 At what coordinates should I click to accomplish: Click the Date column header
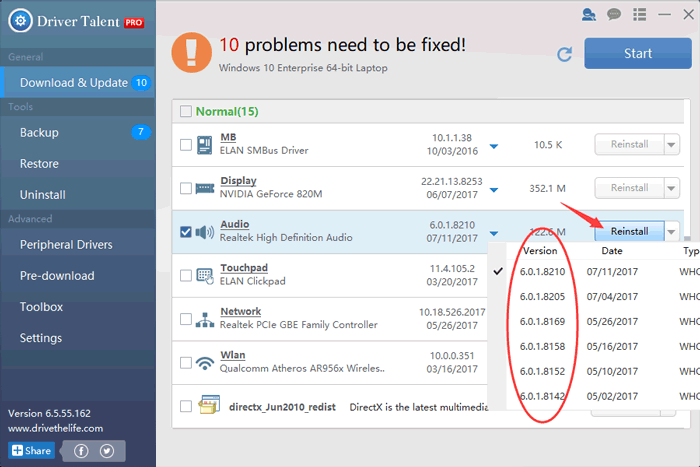pos(612,251)
